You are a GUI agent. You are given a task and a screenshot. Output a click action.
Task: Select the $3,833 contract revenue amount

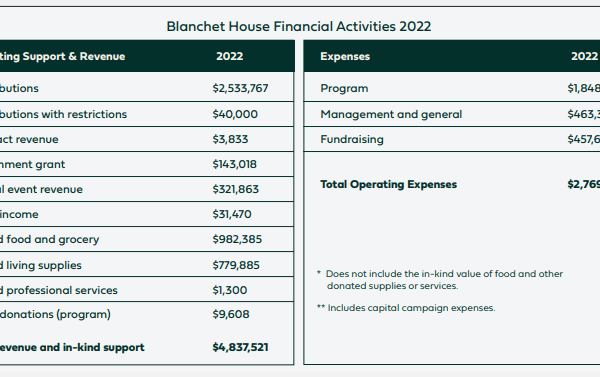coord(230,139)
